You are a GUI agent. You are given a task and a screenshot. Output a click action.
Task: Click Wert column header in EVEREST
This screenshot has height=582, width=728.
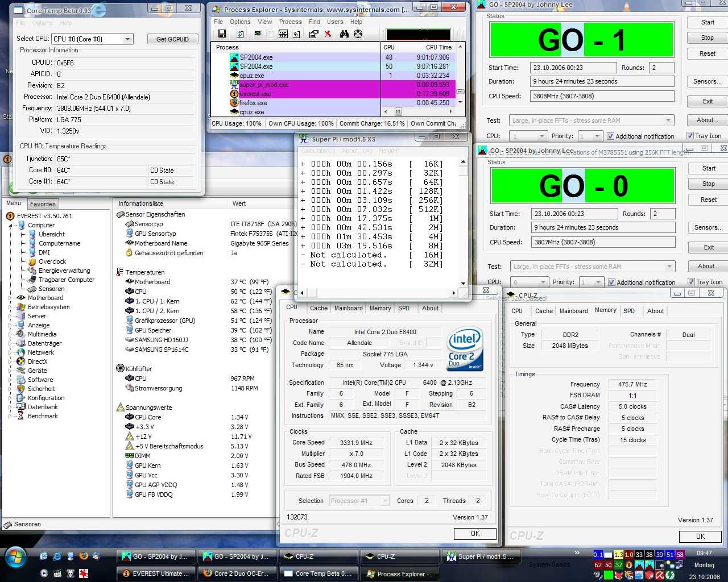point(239,203)
